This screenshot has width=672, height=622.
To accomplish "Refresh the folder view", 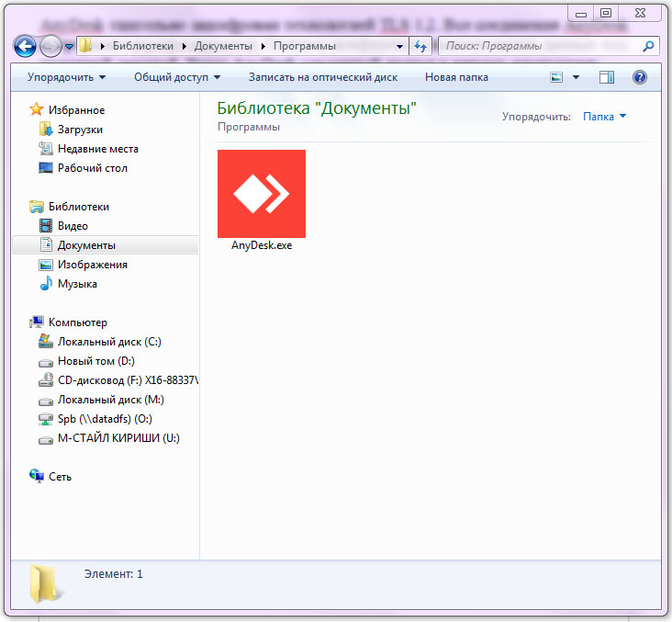I will click(x=420, y=46).
